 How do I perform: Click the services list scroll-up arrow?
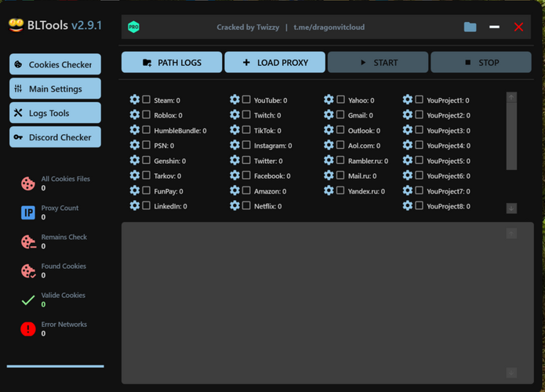(511, 98)
